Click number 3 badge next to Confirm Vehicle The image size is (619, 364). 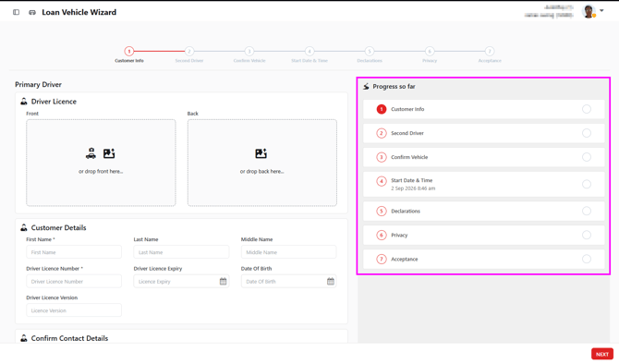(x=382, y=157)
